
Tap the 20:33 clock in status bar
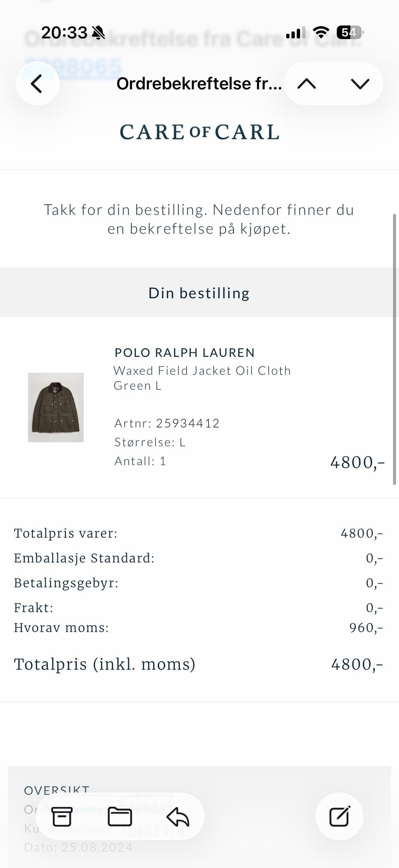(x=64, y=32)
